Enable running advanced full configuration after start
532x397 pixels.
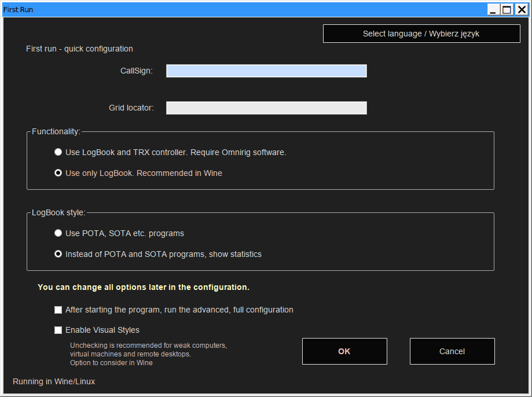58,310
